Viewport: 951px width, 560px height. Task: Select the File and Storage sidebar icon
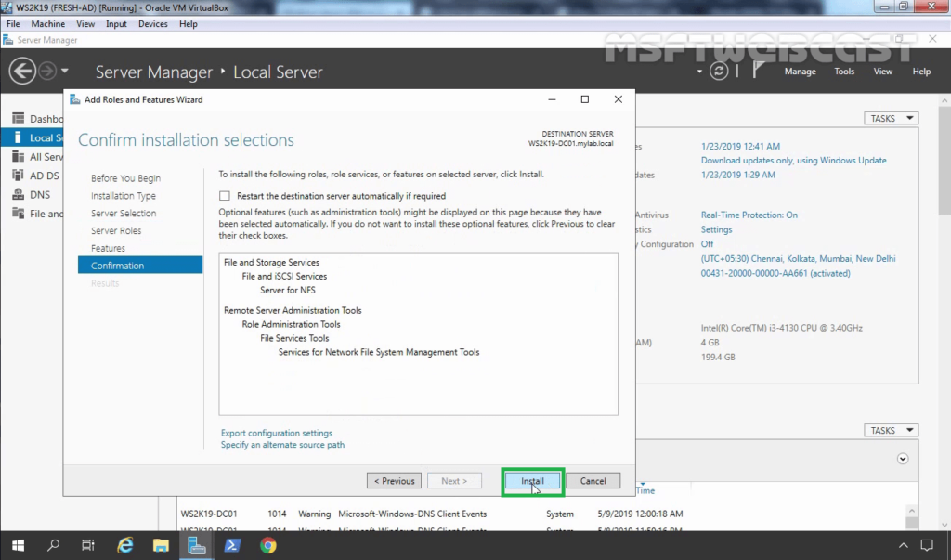(19, 214)
